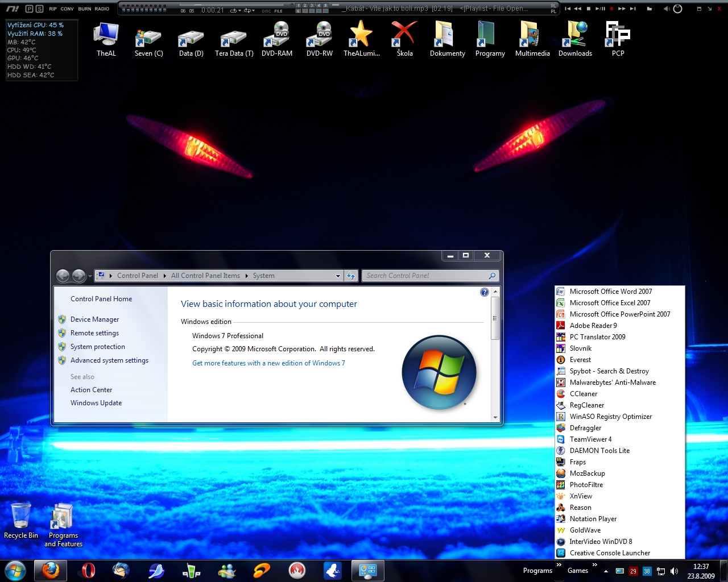Select the DISC source in player
Screen dimensions: 728x582
[266, 11]
